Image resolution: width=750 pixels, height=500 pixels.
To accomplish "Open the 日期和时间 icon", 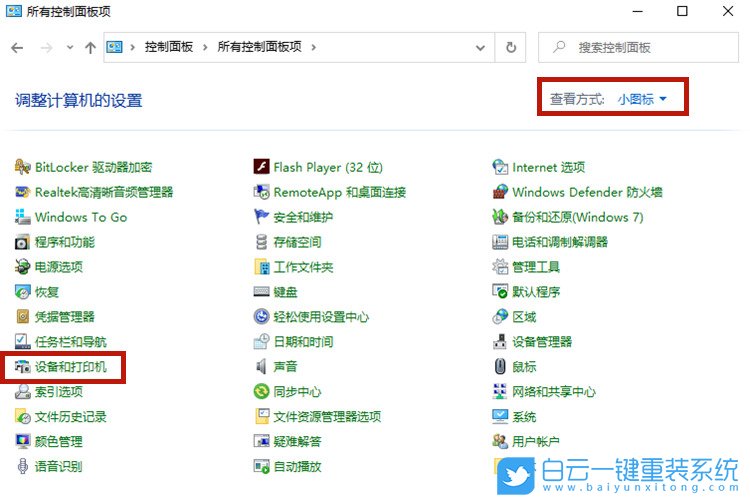I will tap(261, 341).
